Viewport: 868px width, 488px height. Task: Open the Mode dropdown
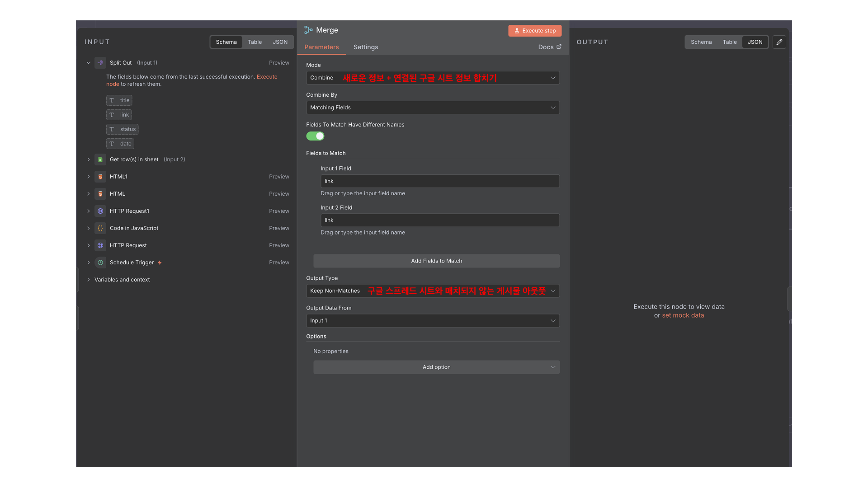[x=433, y=78]
